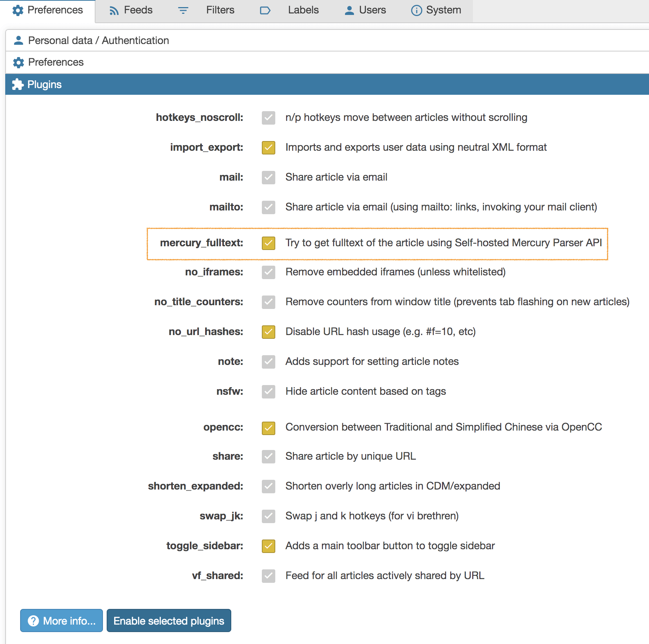
Task: Click 'Disable URL hash usage' description
Action: click(381, 332)
